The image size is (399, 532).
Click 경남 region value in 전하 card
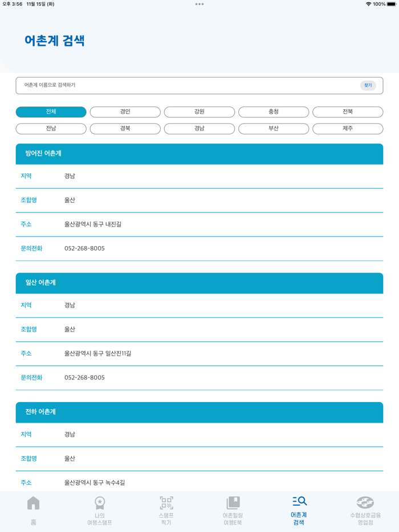(x=70, y=434)
